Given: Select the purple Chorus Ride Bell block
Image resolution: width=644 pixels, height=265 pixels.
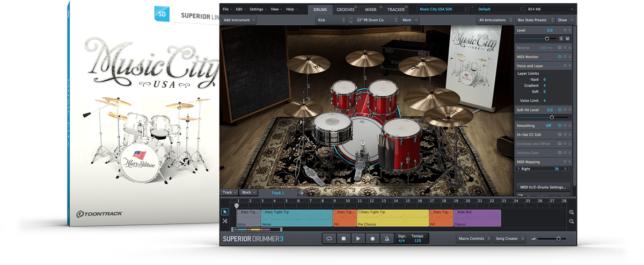Looking at the screenshot, I should click(x=477, y=218).
